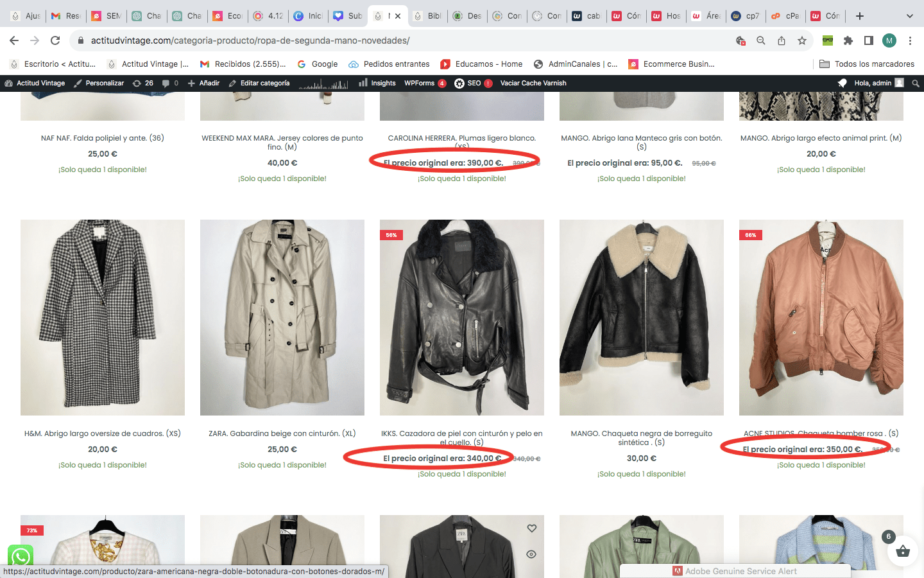
Task: Open Ecommerce Business bookmark
Action: tap(671, 64)
